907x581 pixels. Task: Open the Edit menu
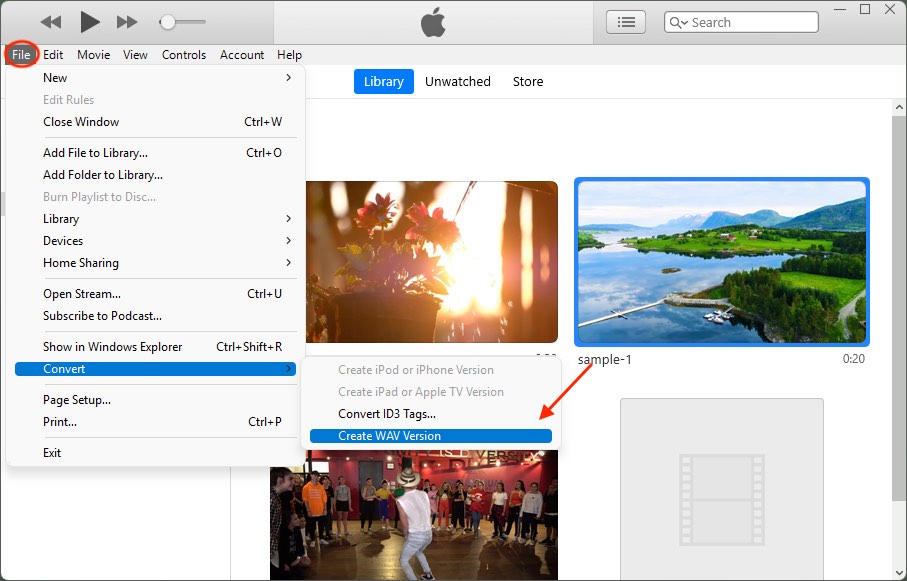(x=53, y=55)
